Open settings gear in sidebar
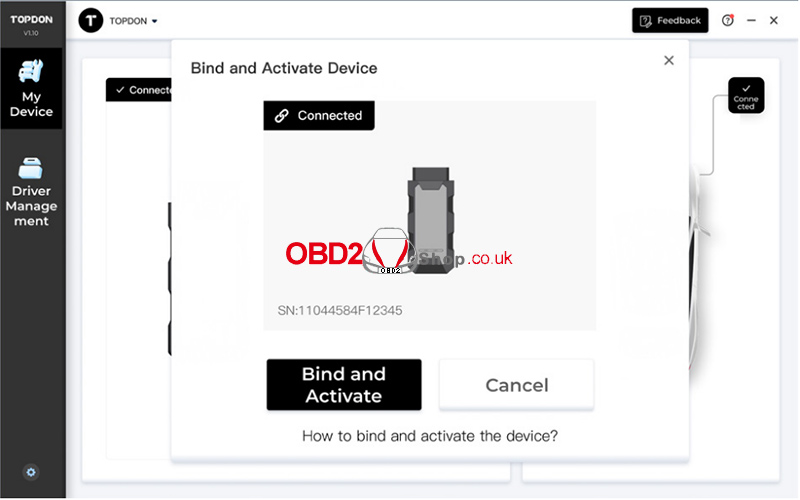Screen dimensions: 800x500 coord(31,472)
